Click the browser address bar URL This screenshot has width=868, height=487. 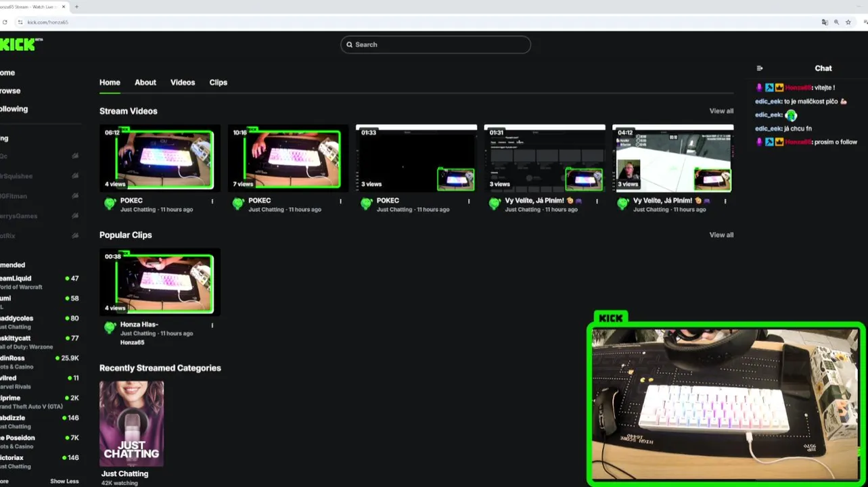[47, 22]
